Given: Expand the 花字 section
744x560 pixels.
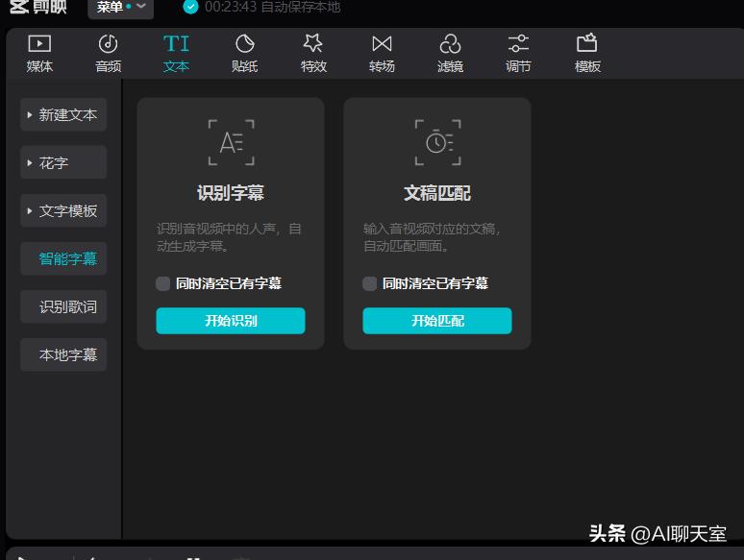Looking at the screenshot, I should [x=63, y=162].
